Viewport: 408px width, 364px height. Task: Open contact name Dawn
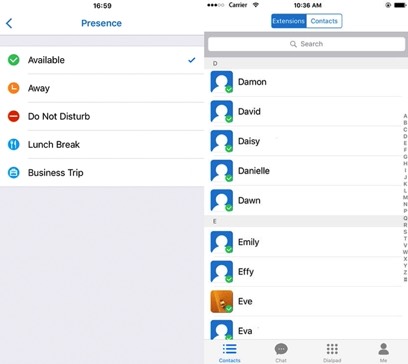point(249,201)
